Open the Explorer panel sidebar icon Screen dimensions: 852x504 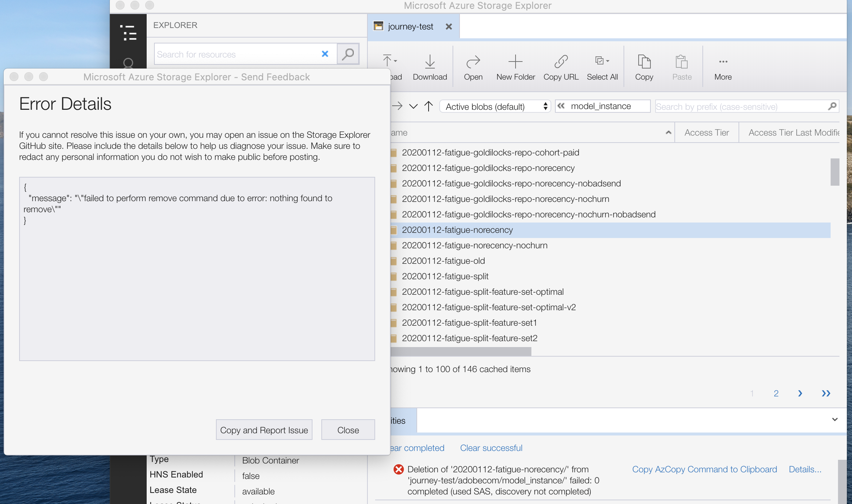(128, 33)
